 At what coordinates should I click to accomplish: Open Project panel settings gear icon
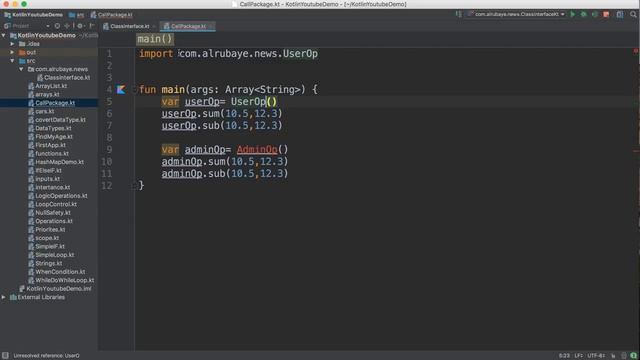point(80,26)
